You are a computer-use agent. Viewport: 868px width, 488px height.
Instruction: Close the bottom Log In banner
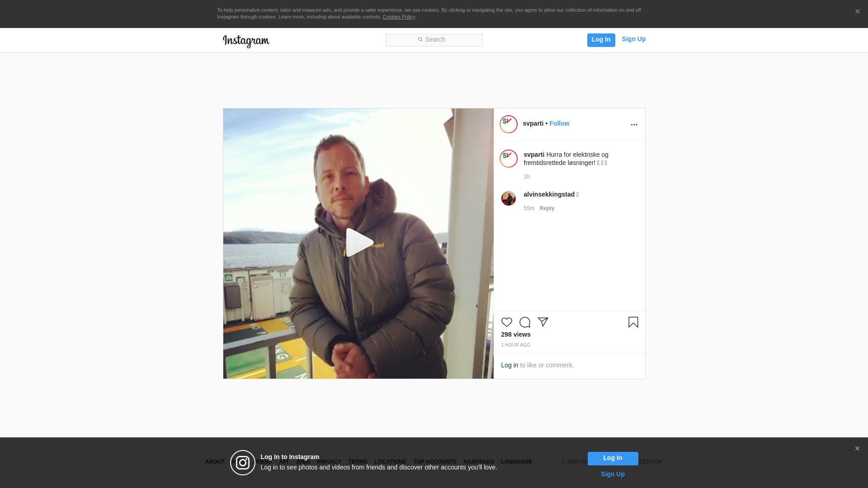(857, 449)
